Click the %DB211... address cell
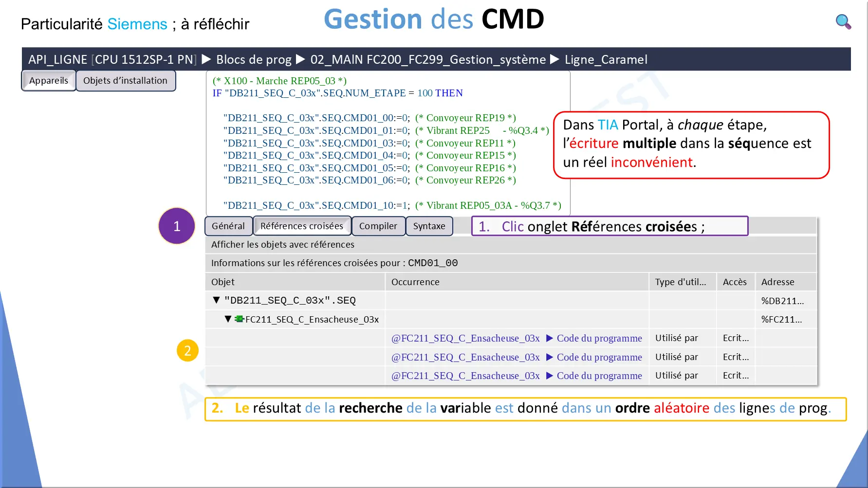This screenshot has width=868, height=488. pyautogui.click(x=786, y=301)
